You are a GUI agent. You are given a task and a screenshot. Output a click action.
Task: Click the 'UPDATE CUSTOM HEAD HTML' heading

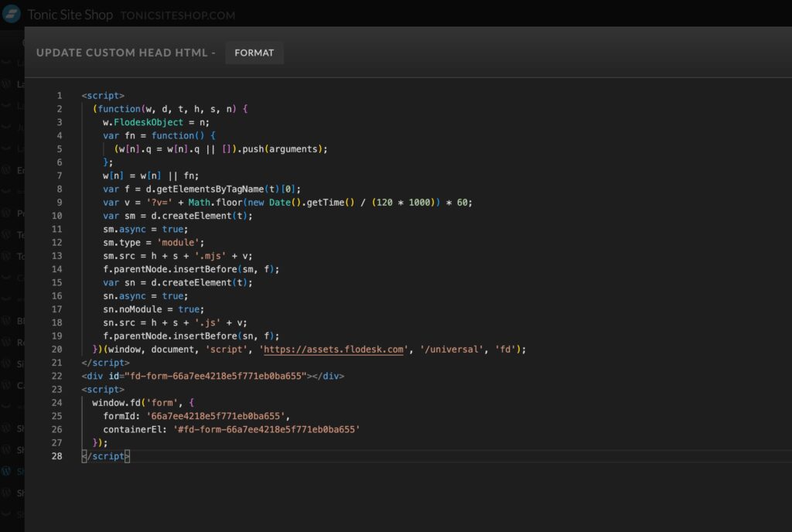(121, 53)
